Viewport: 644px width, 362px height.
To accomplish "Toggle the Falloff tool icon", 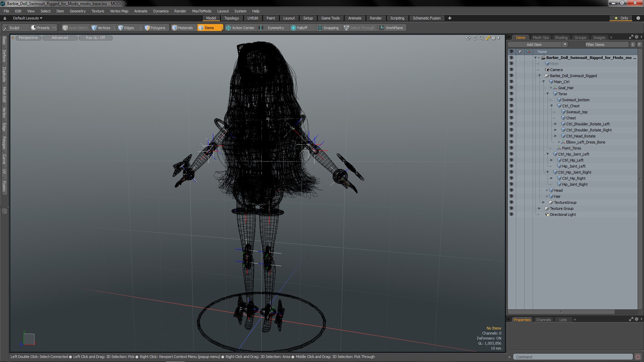I will coord(293,27).
